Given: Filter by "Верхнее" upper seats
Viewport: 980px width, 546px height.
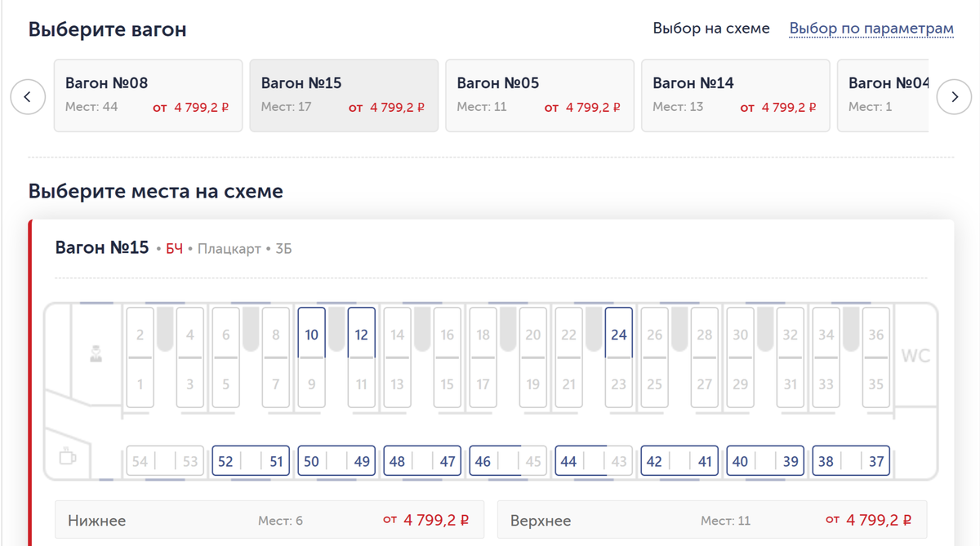Looking at the screenshot, I should point(711,520).
